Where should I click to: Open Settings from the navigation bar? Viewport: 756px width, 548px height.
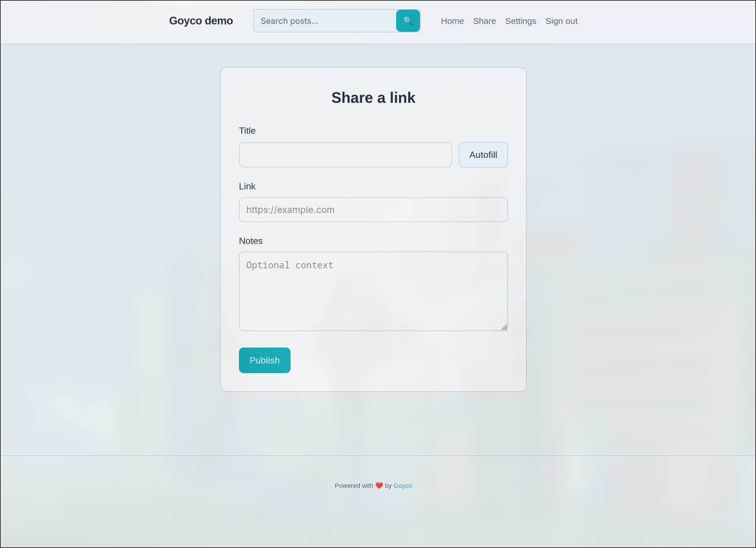(x=520, y=21)
